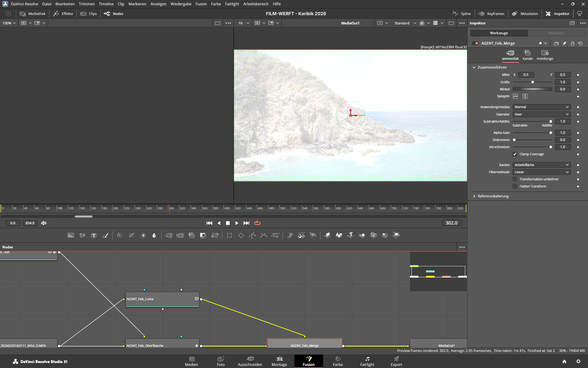The width and height of the screenshot is (588, 368).
Task: Open the Filtermethode dropdown
Action: tap(541, 172)
